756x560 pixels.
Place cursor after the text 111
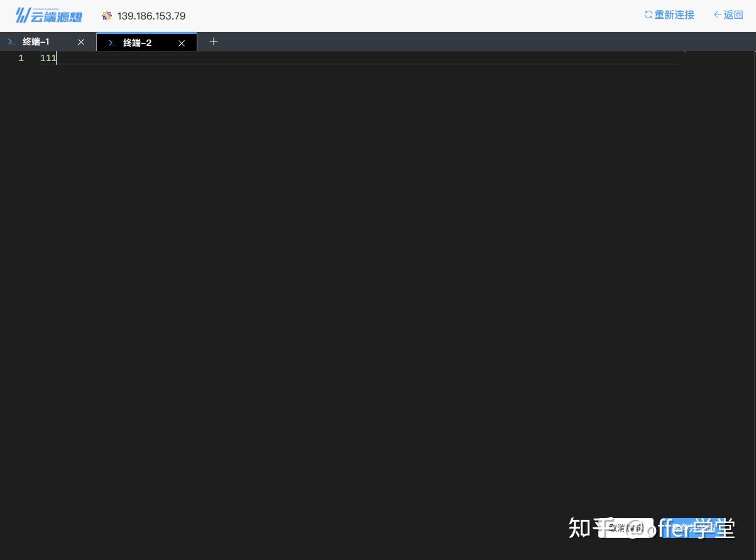57,58
